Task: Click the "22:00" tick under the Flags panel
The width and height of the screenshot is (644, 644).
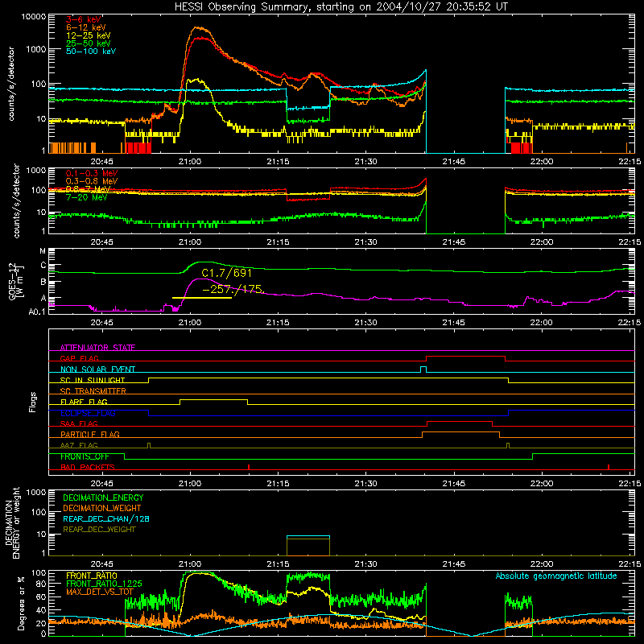Action: pos(541,484)
